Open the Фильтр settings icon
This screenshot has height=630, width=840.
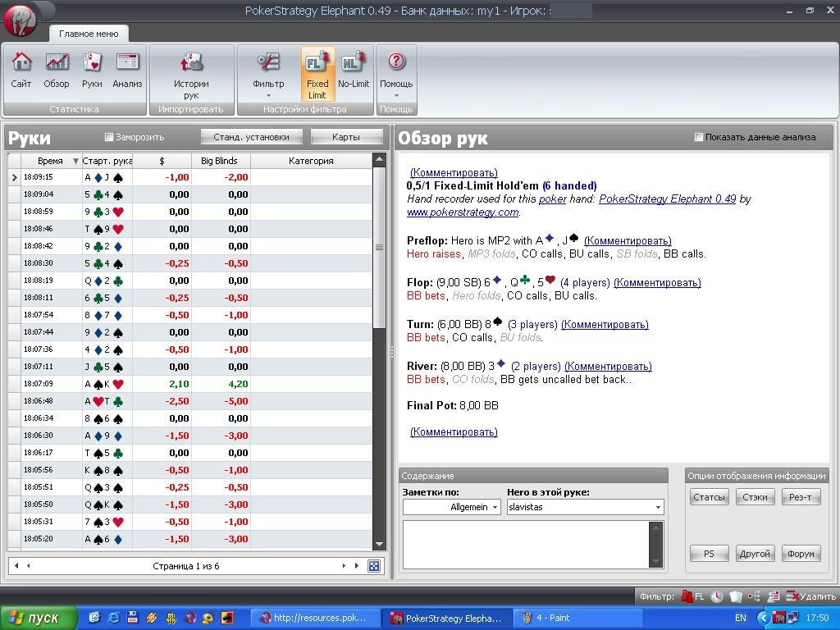tap(268, 70)
